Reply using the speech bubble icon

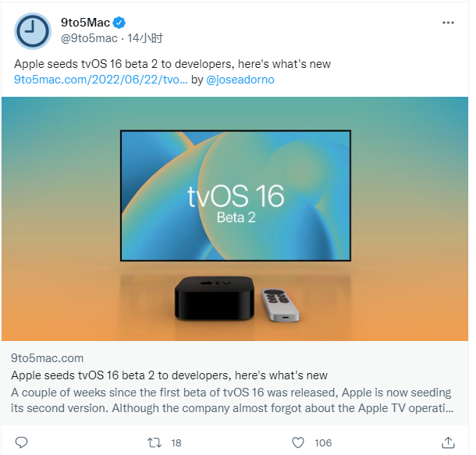[21, 443]
